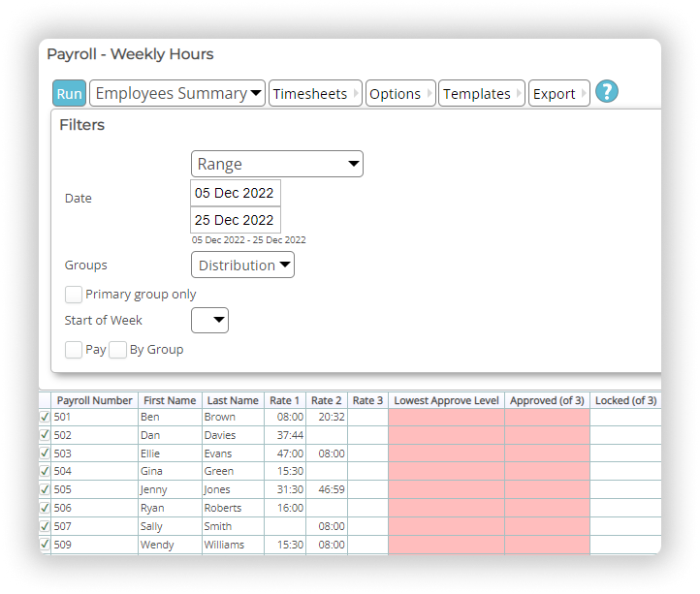Click payroll number 507 cell
The height and width of the screenshot is (594, 700).
click(x=95, y=526)
